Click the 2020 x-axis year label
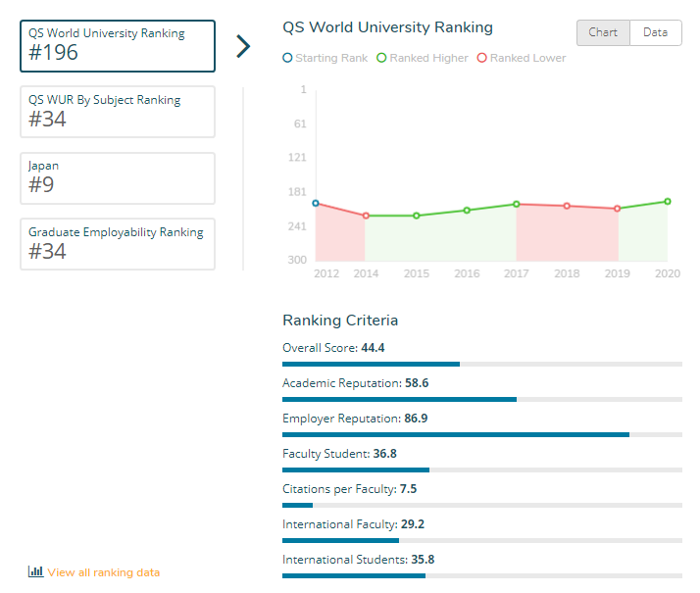This screenshot has height=593, width=700. click(668, 273)
